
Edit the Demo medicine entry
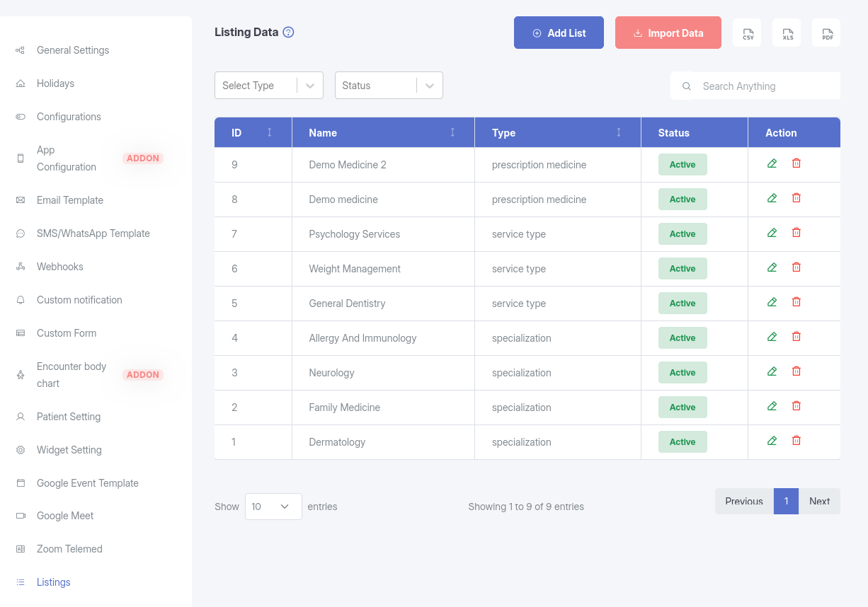[772, 198]
